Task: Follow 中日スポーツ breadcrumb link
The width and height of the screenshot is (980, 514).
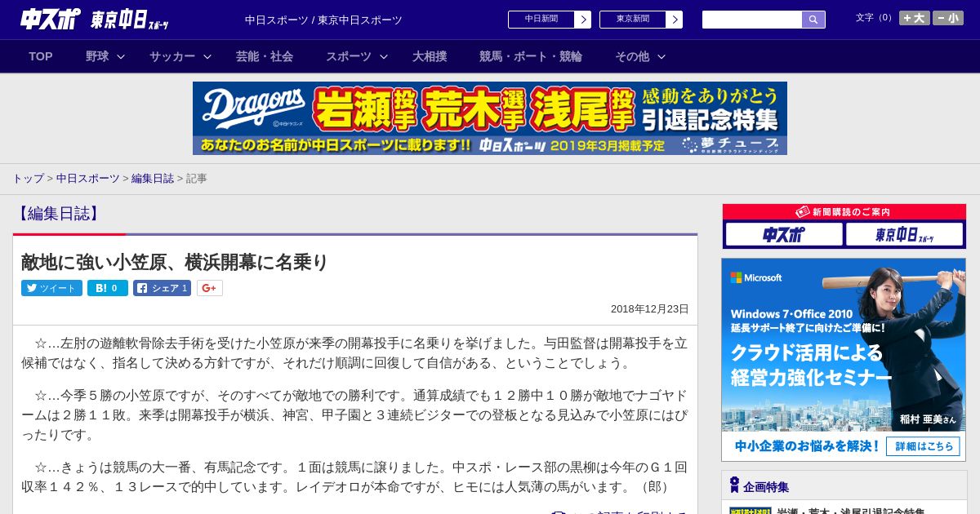Action: [87, 179]
